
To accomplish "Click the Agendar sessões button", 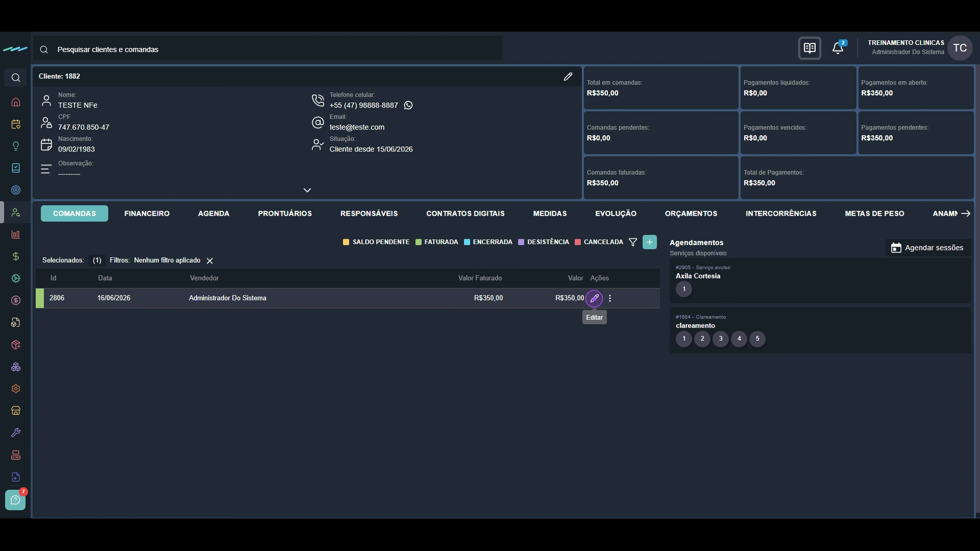I will point(927,248).
